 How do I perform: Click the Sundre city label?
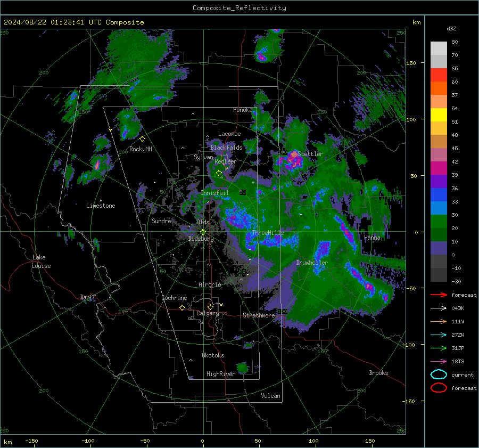click(161, 221)
